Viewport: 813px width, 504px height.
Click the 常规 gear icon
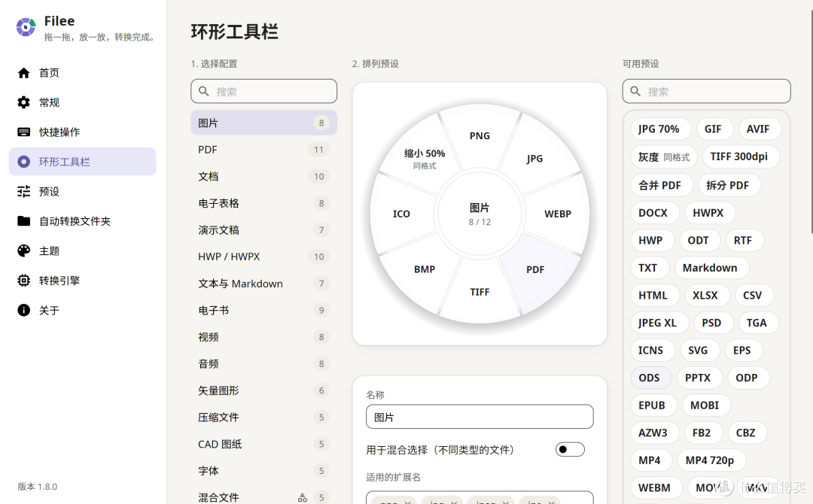(23, 102)
